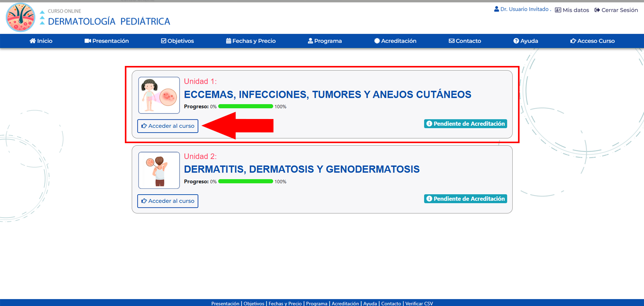Select Acceso Curso in the navbar

click(592, 41)
